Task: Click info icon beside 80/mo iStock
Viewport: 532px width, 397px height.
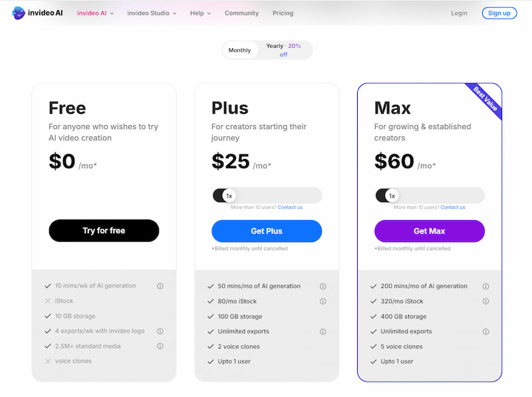Action: pos(323,301)
